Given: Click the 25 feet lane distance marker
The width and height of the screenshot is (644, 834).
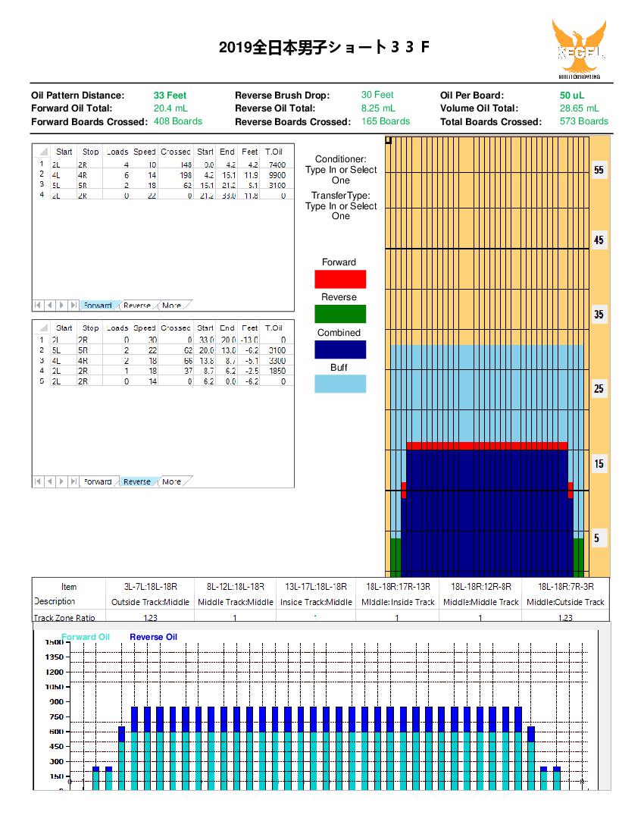Looking at the screenshot, I should coord(599,389).
